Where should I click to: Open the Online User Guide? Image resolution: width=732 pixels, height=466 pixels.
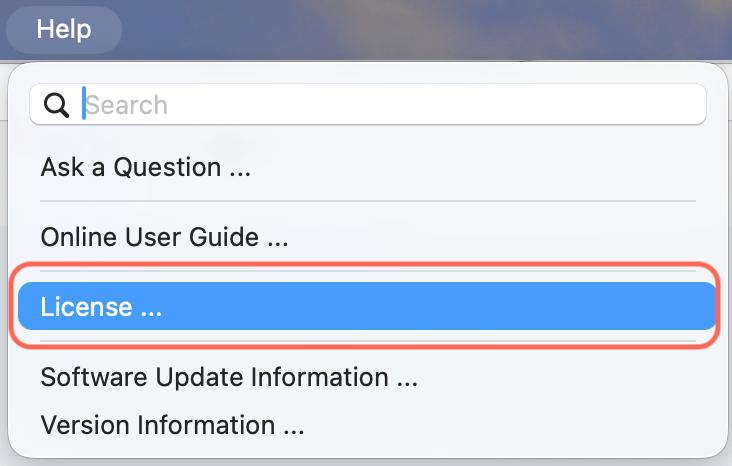click(x=165, y=237)
